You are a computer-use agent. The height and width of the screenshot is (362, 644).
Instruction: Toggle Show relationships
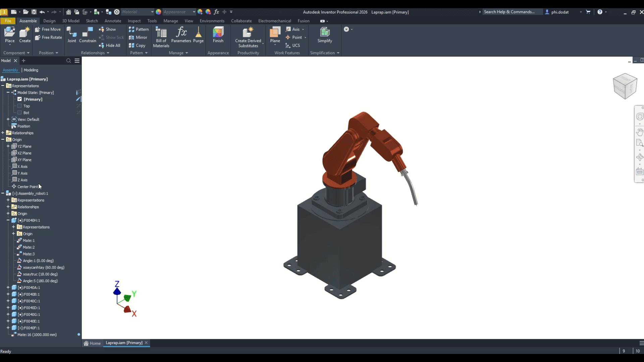point(107,29)
